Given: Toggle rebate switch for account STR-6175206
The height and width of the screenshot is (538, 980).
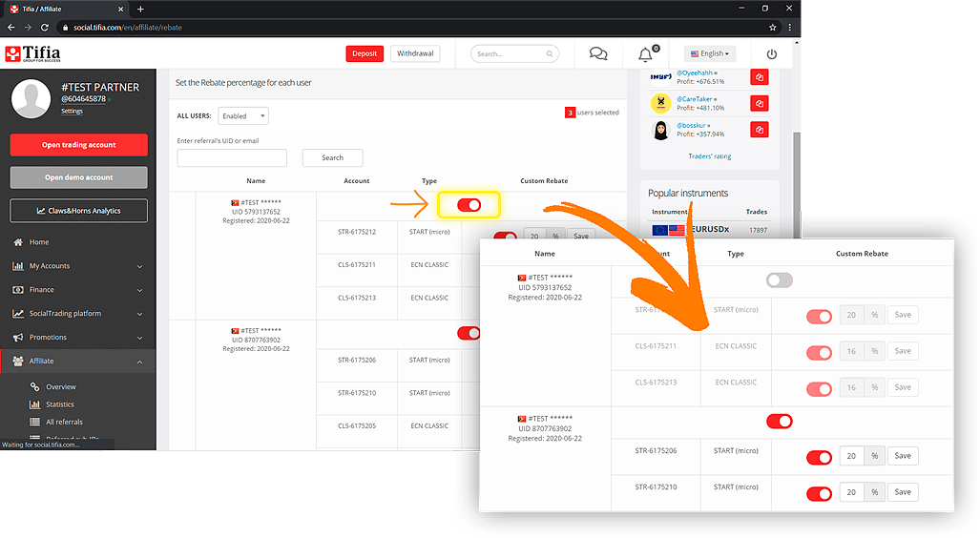Looking at the screenshot, I should coord(819,457).
